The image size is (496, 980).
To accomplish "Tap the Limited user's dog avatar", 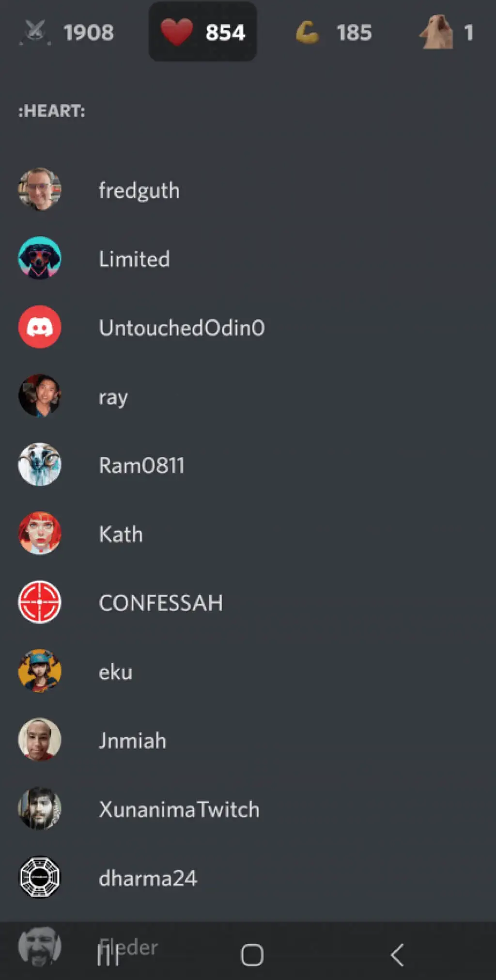I will point(40,258).
